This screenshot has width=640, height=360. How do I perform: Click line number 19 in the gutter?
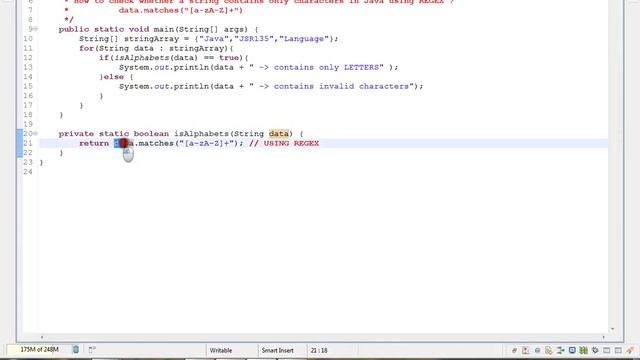click(28, 124)
